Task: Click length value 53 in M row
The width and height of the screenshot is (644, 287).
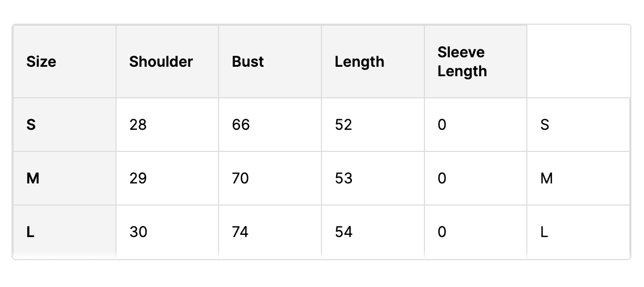Action: click(344, 179)
